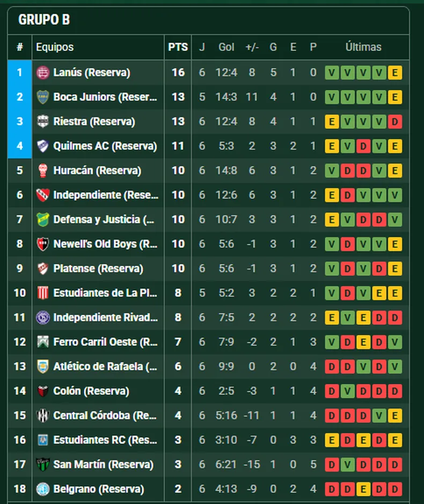This screenshot has height=504, width=424.
Task: Click the Quilmes AC crest icon
Action: click(x=43, y=146)
